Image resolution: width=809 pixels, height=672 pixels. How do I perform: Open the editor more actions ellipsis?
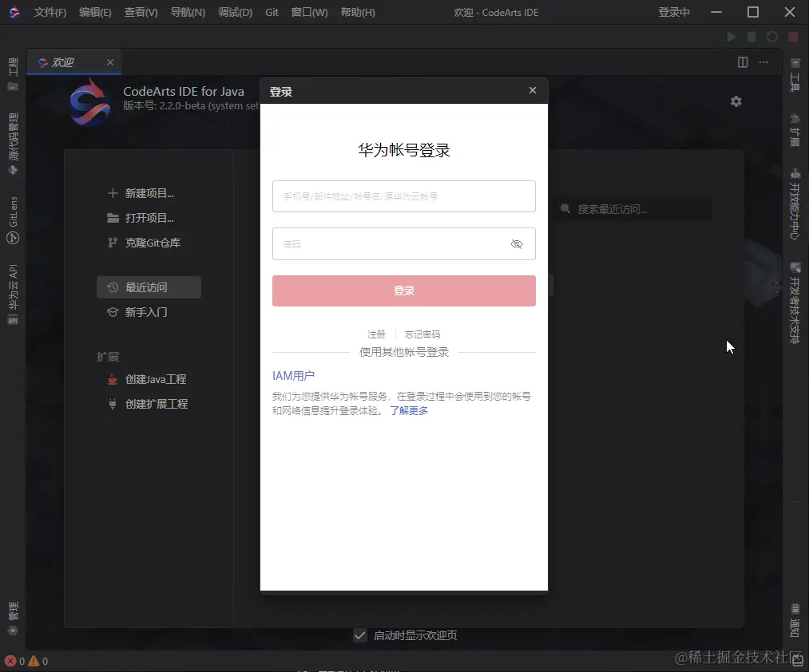pos(763,62)
